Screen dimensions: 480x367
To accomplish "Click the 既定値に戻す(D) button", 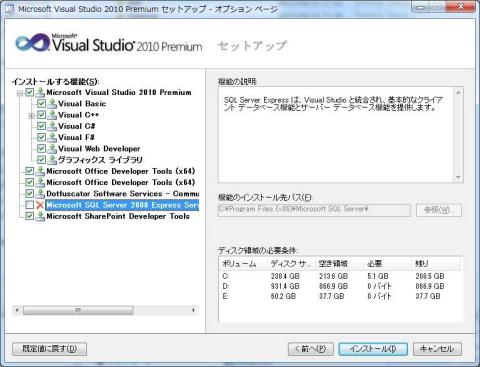I will (49, 349).
